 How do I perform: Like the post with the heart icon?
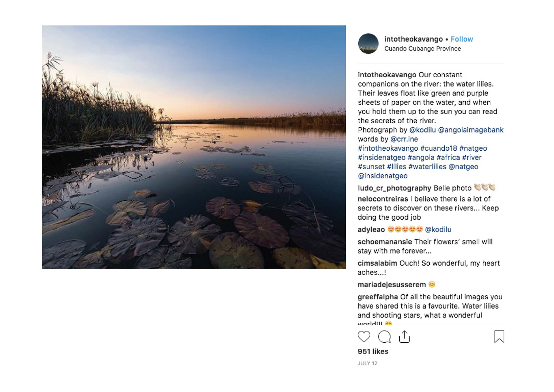point(364,337)
